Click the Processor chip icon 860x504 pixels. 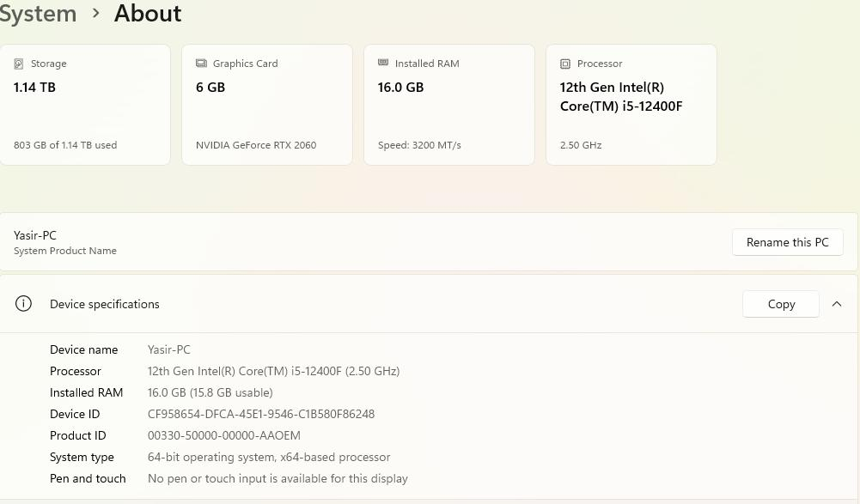point(565,64)
